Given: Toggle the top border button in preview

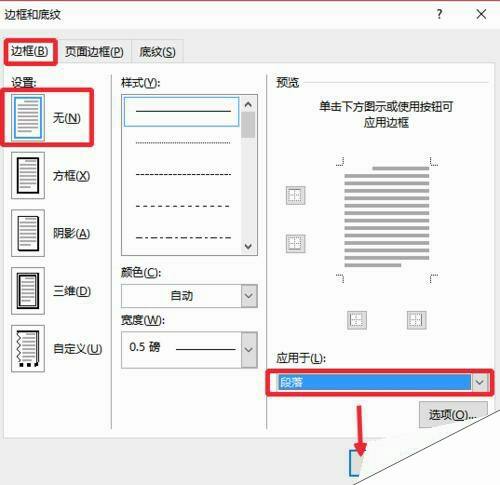Looking at the screenshot, I should tap(296, 195).
